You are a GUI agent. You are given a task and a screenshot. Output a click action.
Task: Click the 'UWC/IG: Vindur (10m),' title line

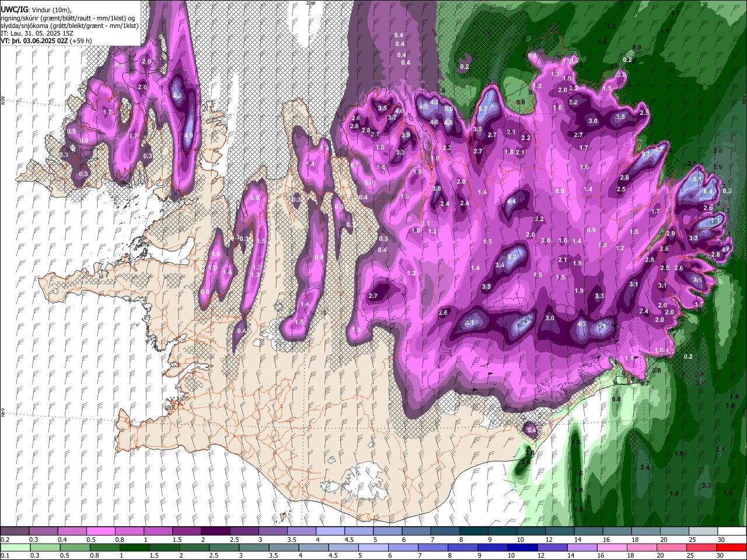(37, 10)
